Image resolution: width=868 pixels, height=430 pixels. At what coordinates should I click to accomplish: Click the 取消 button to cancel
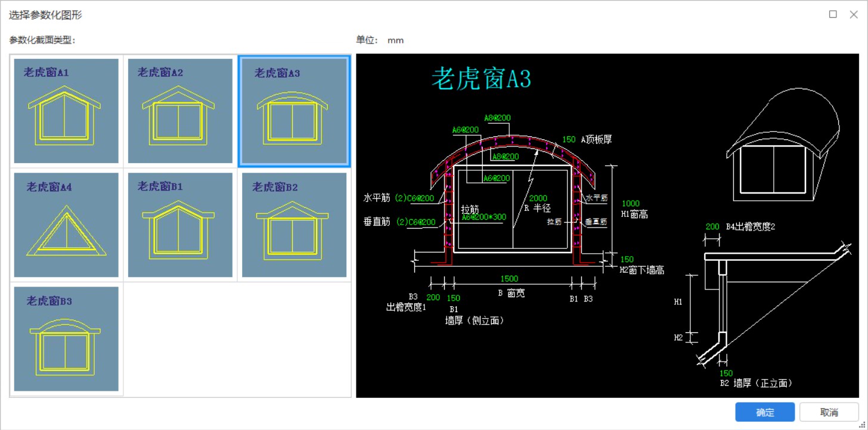(x=829, y=412)
